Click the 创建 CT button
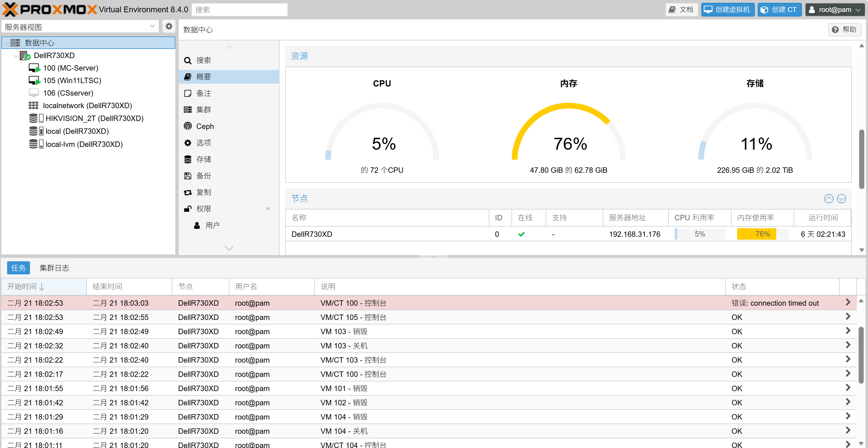The height and width of the screenshot is (448, 868). (779, 9)
